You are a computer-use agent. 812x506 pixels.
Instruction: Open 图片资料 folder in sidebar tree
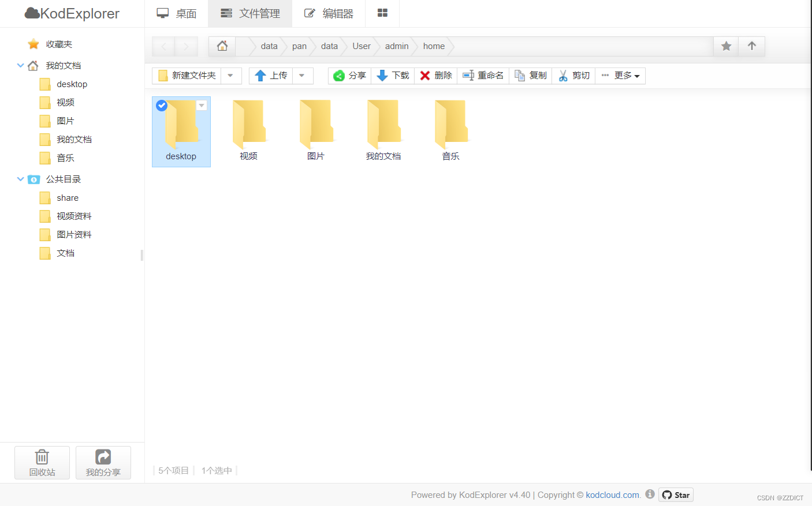[66, 235]
